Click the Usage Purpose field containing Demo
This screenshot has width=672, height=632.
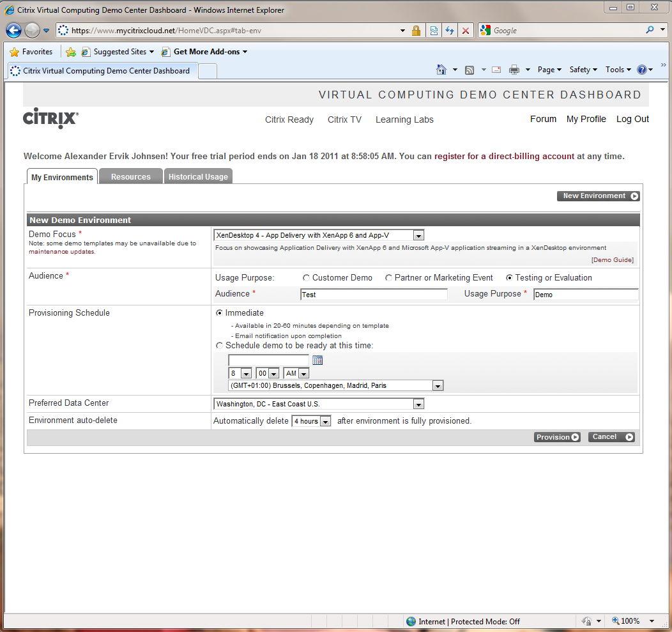click(586, 295)
